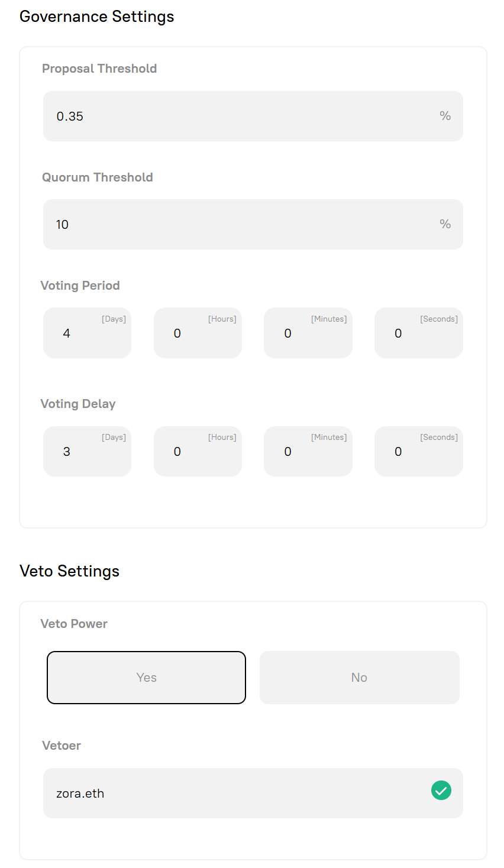This screenshot has width=504, height=868.
Task: Click the green verified checkmark next to zora.eth
Action: 441,790
